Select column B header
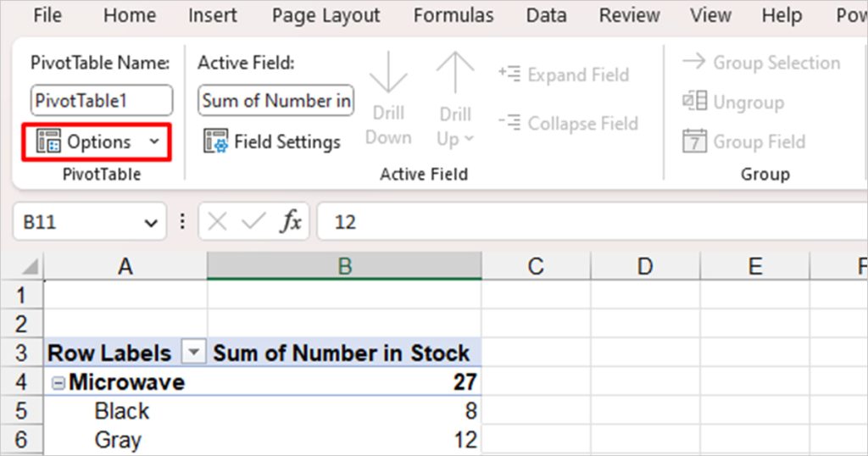Image resolution: width=868 pixels, height=456 pixels. pyautogui.click(x=344, y=266)
